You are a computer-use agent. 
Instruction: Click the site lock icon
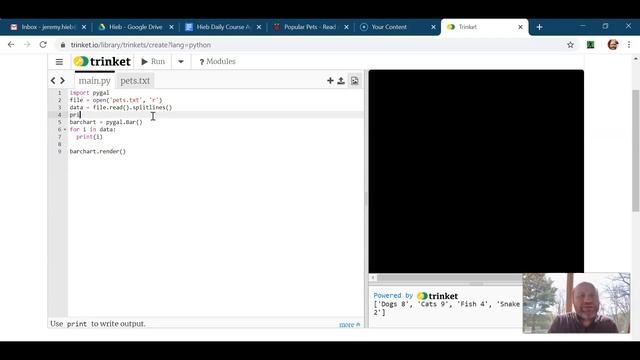pos(62,45)
